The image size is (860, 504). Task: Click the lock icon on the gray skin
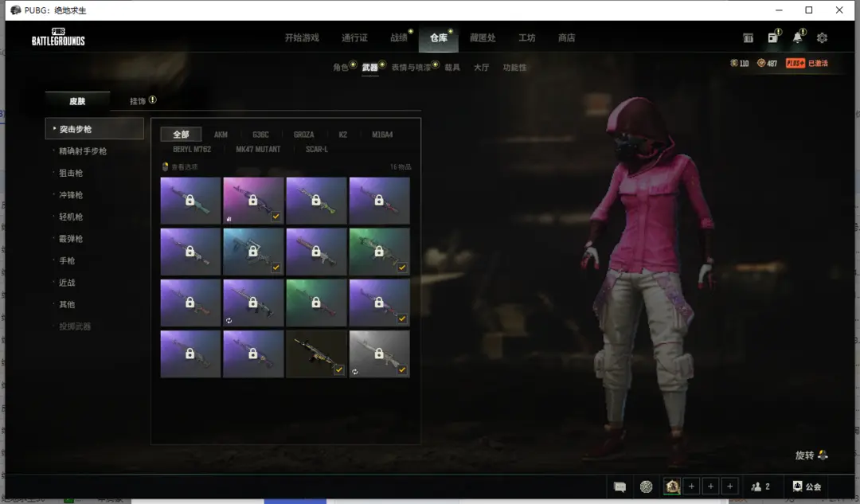tap(379, 354)
